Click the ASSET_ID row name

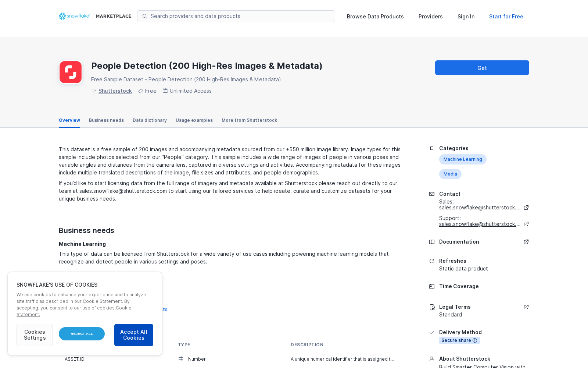[x=75, y=359]
